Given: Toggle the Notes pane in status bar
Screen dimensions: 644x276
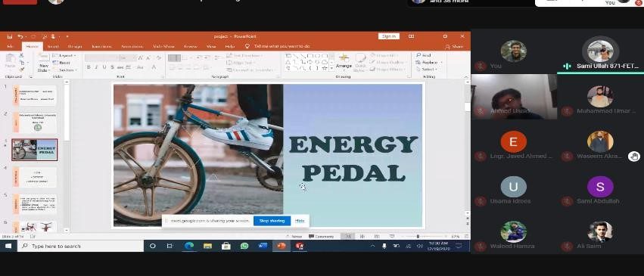Looking at the screenshot, I should tap(294, 237).
